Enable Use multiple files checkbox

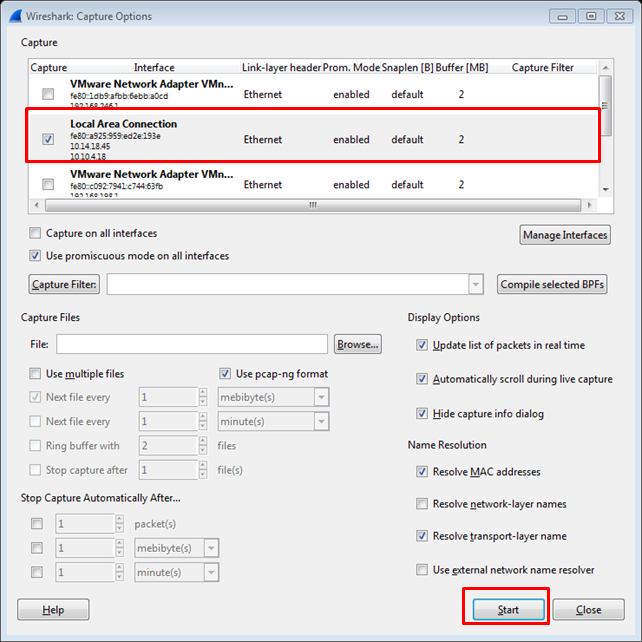[35, 373]
